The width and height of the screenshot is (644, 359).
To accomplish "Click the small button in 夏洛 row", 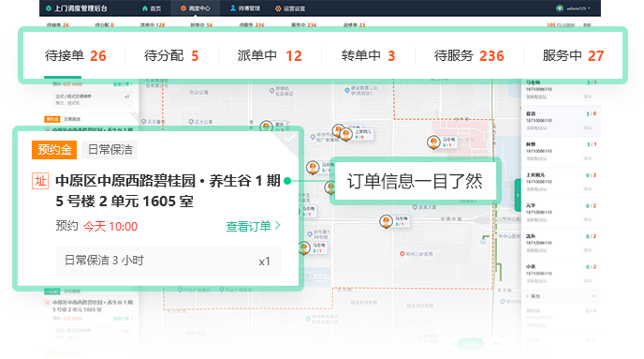I will point(587,127).
